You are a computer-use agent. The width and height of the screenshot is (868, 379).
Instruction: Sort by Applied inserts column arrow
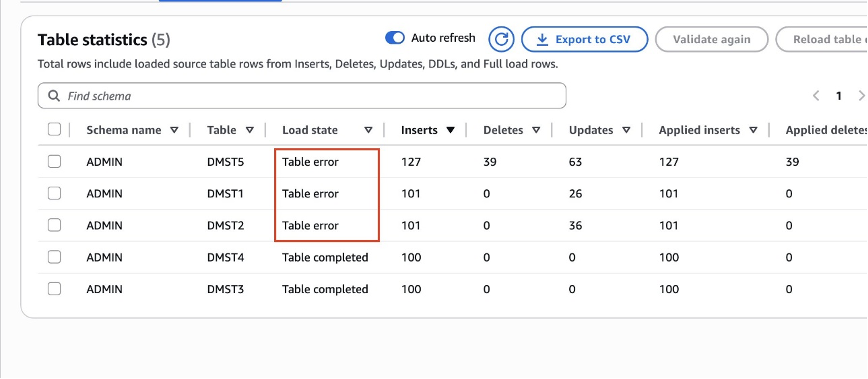tap(754, 130)
